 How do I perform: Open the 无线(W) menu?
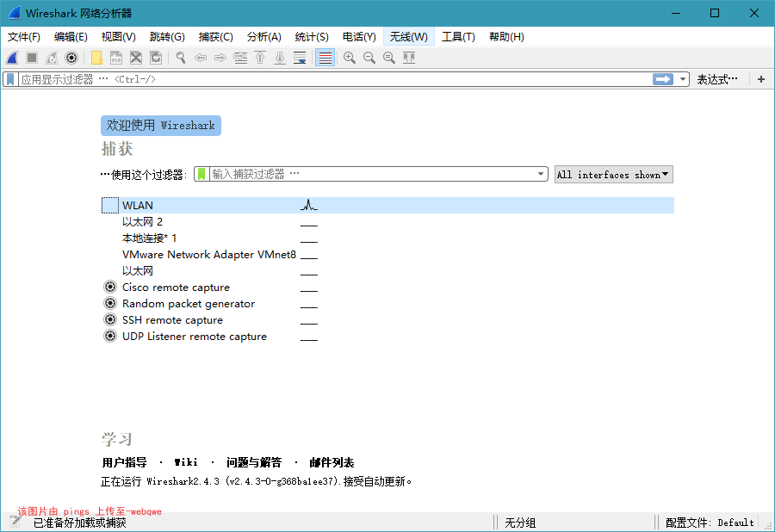point(409,37)
